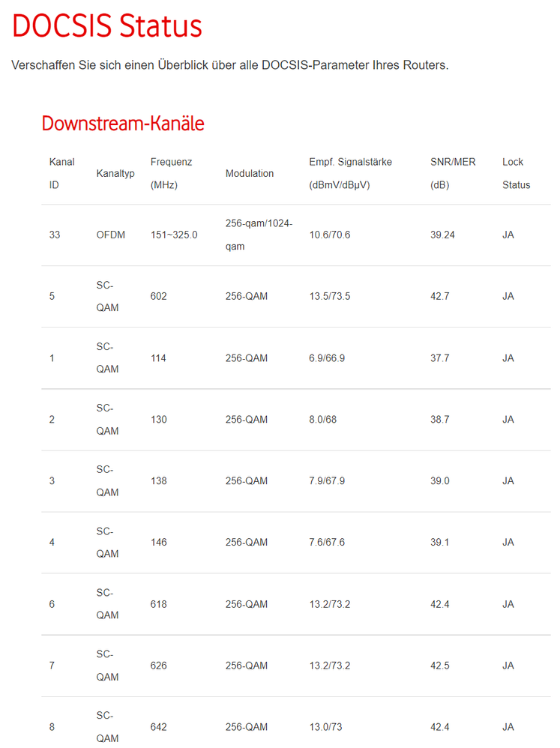
Task: Select frequency value 138
Action: [x=158, y=481]
